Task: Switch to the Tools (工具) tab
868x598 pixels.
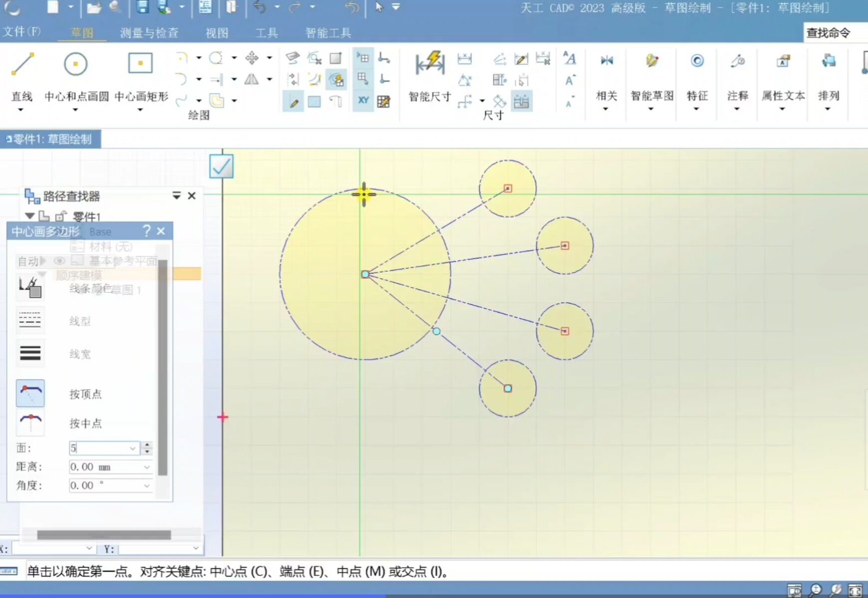Action: (267, 33)
